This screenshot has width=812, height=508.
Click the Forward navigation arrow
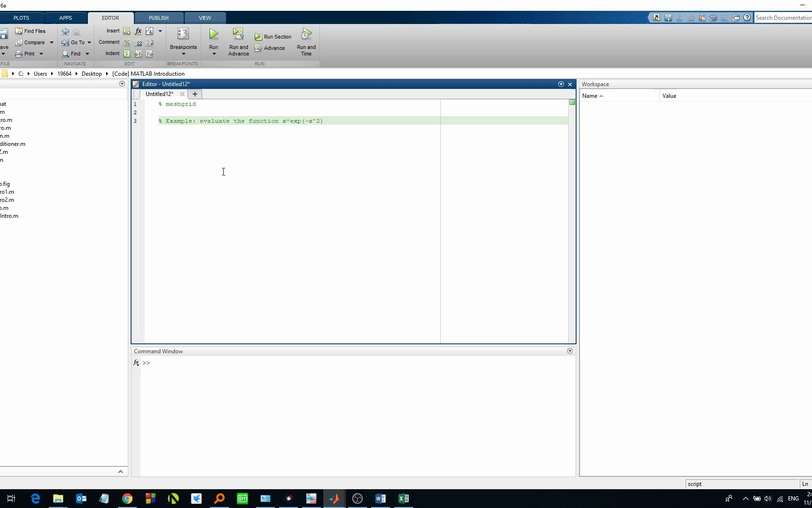click(x=77, y=32)
